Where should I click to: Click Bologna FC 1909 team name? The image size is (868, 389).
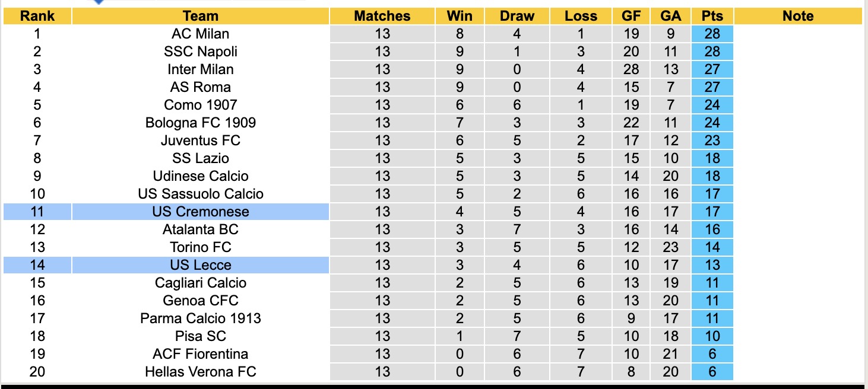tap(201, 123)
